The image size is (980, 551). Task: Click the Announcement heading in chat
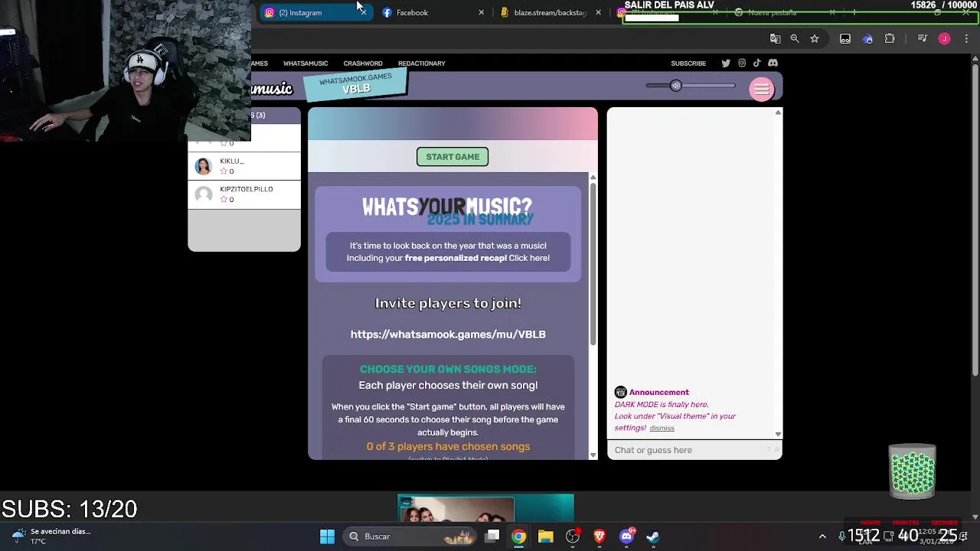pyautogui.click(x=659, y=392)
